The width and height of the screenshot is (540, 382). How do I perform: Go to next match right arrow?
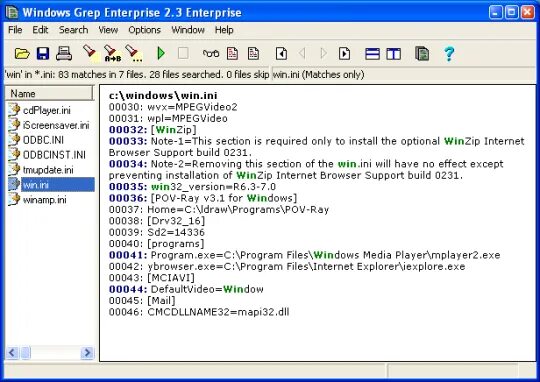coord(323,53)
